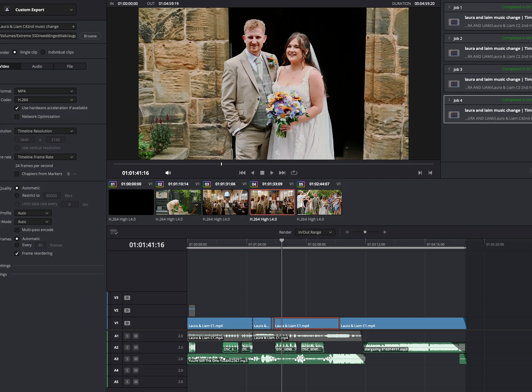This screenshot has width=532, height=392.
Task: Jump to last frame in viewer
Action: (282, 173)
